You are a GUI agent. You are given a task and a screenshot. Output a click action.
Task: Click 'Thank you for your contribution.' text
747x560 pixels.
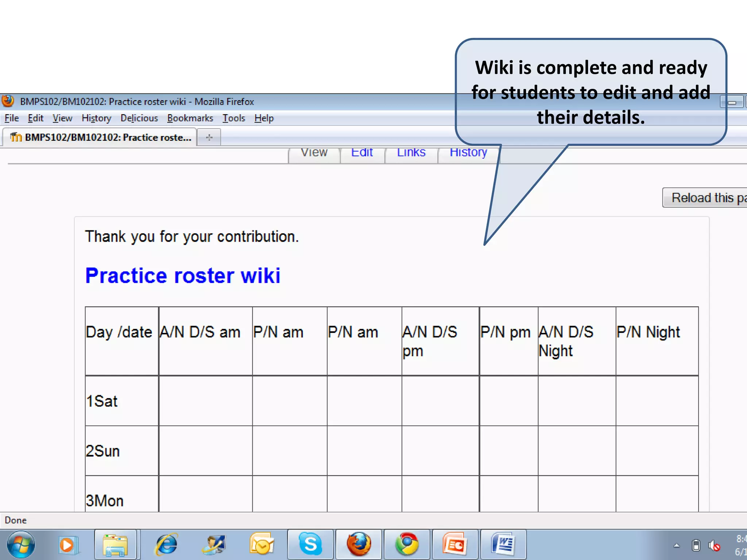click(192, 237)
